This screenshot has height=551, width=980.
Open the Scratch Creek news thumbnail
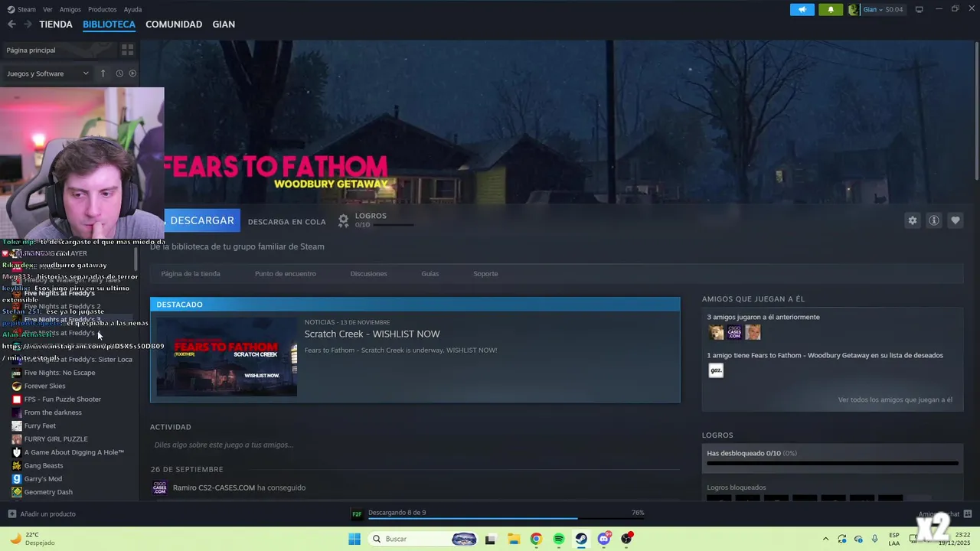(x=227, y=357)
